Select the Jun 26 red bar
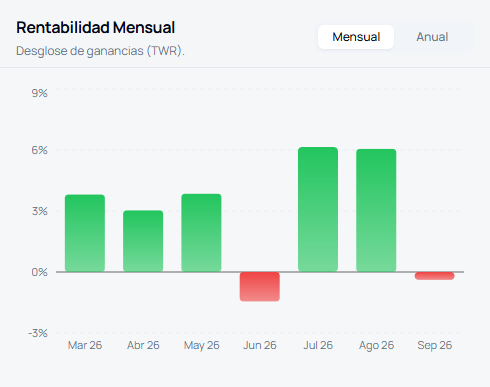The width and height of the screenshot is (490, 387). coord(260,287)
